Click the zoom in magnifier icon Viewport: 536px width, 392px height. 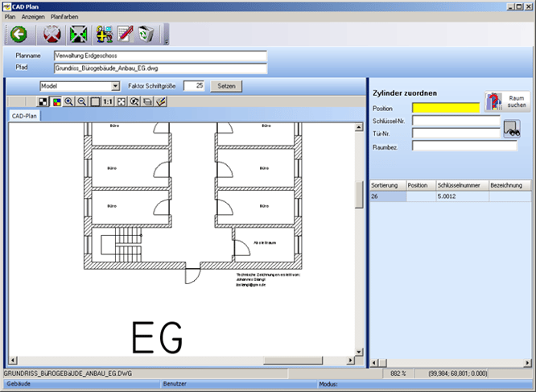(68, 102)
